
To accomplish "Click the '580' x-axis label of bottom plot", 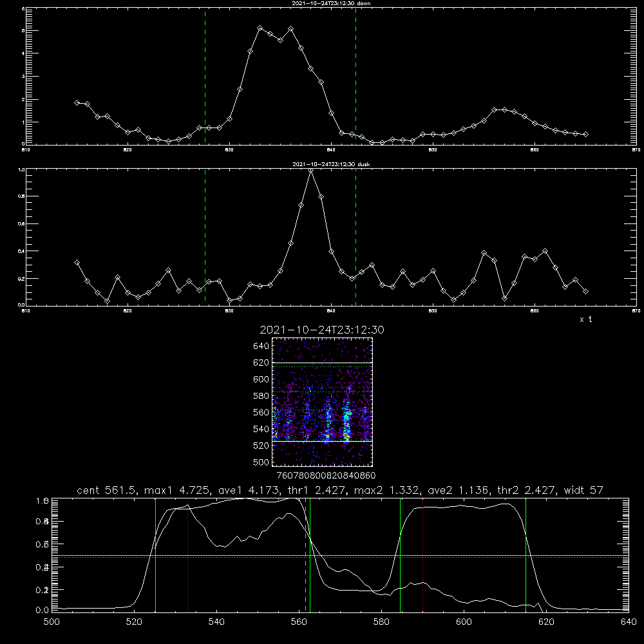I will point(381,622).
